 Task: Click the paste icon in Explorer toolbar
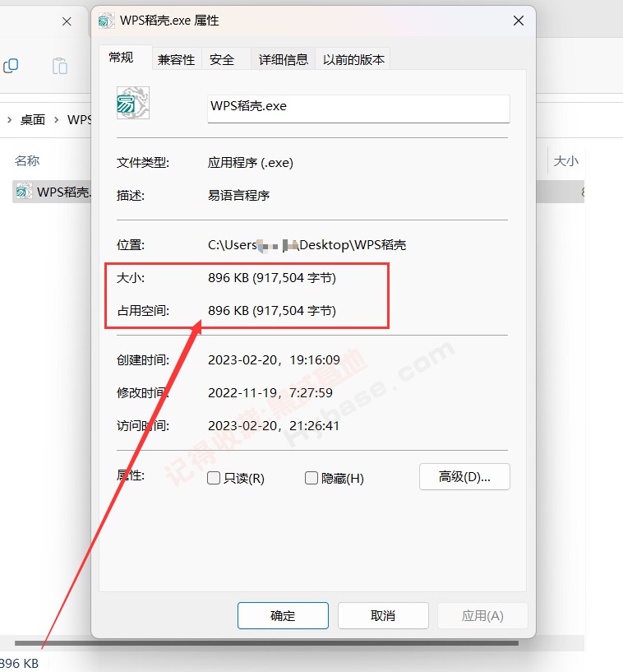coord(60,66)
